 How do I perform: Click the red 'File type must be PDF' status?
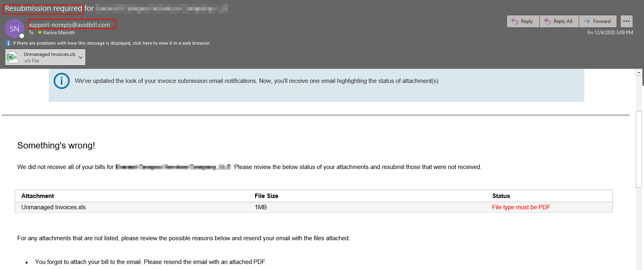pos(521,207)
